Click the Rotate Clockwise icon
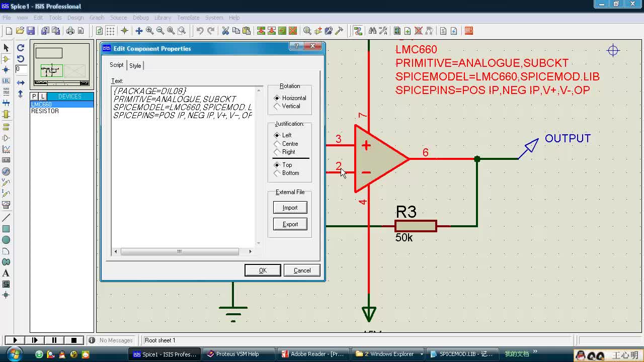The width and height of the screenshot is (644, 362). coord(21,48)
